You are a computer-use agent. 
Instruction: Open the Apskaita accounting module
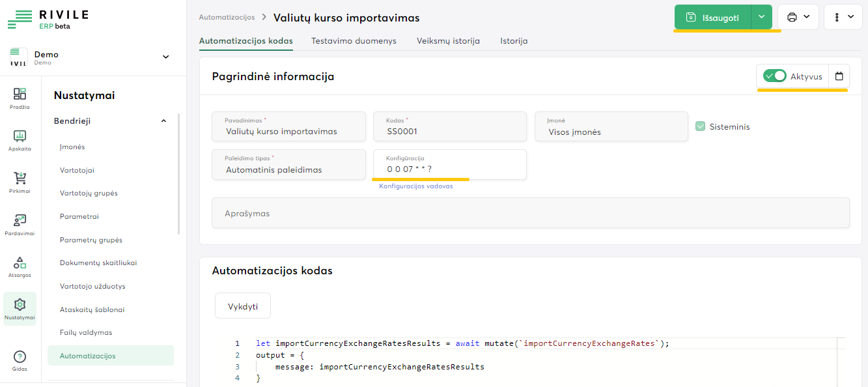point(20,139)
